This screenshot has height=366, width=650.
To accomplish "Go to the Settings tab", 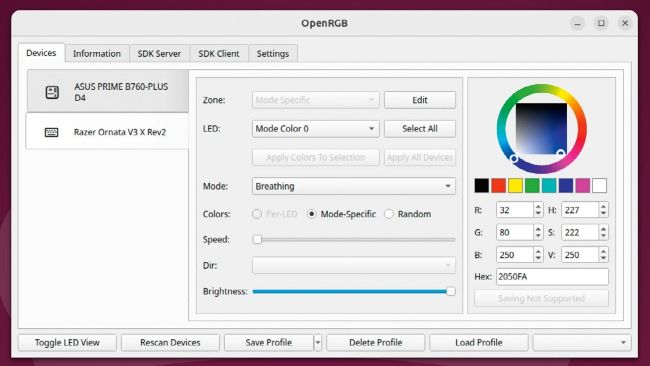I will (x=273, y=53).
